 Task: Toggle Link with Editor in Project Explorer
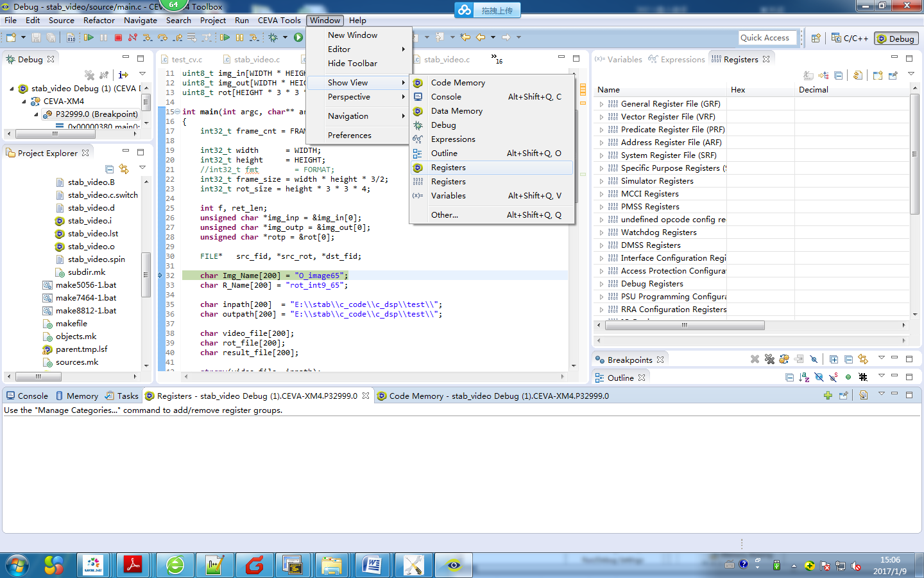click(124, 169)
